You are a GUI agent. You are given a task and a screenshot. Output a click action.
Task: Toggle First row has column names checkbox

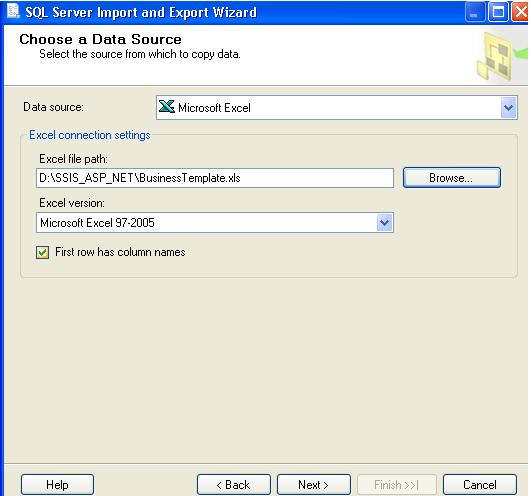42,252
